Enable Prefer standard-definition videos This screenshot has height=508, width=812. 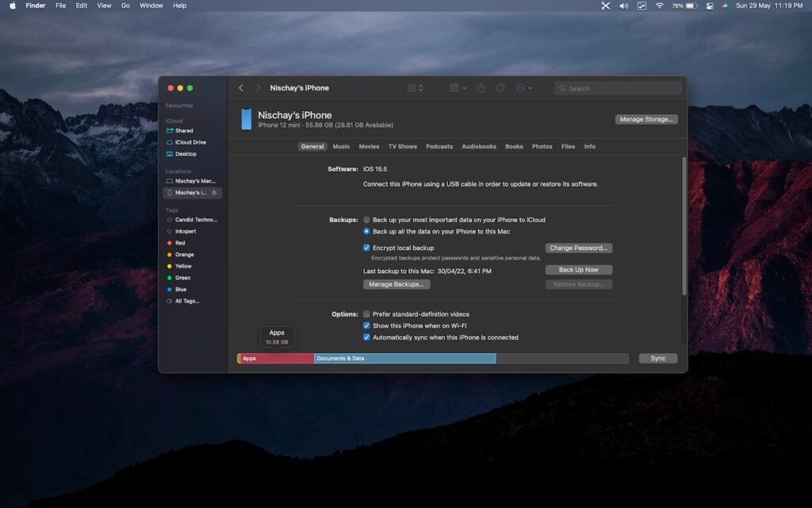pos(366,314)
